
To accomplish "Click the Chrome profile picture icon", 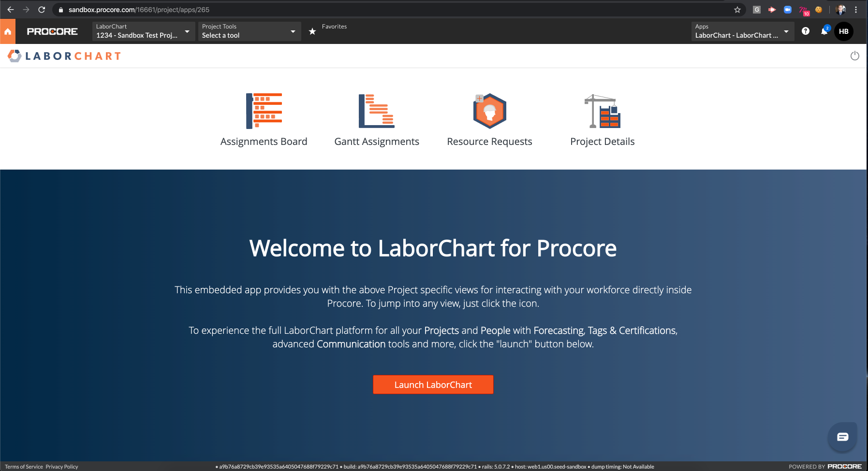I will pos(841,10).
